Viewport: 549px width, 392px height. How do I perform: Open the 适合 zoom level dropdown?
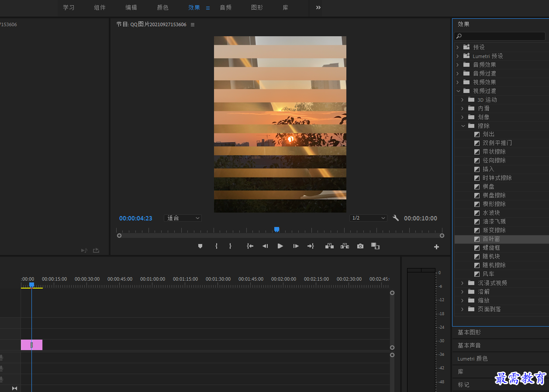pyautogui.click(x=183, y=218)
